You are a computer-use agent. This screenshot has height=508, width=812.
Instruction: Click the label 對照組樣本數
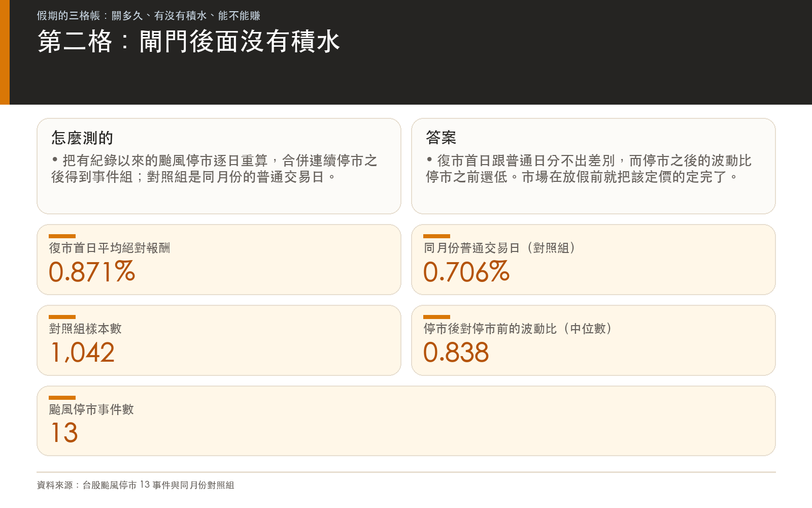click(85, 329)
